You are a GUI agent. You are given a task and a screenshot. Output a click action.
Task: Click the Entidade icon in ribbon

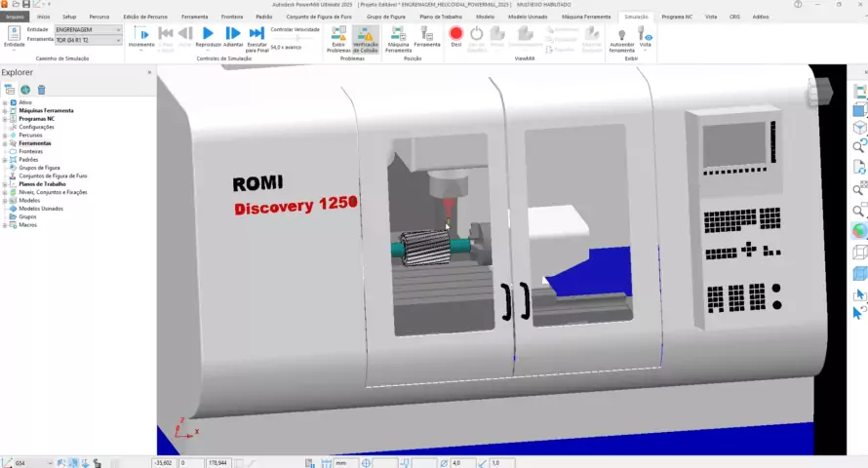click(x=14, y=37)
